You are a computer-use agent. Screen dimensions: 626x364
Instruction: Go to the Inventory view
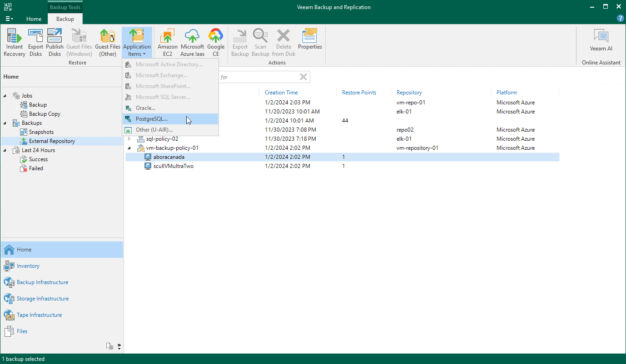pos(28,266)
